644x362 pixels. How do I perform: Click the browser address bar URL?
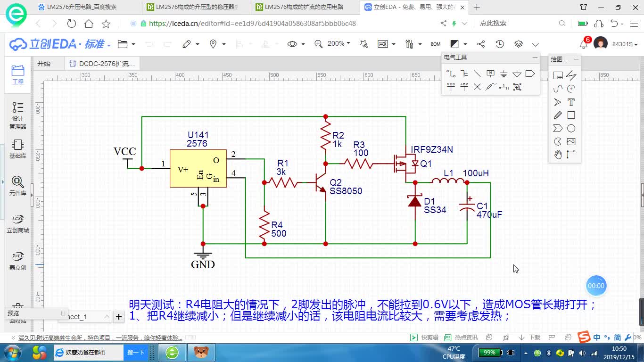(x=252, y=23)
